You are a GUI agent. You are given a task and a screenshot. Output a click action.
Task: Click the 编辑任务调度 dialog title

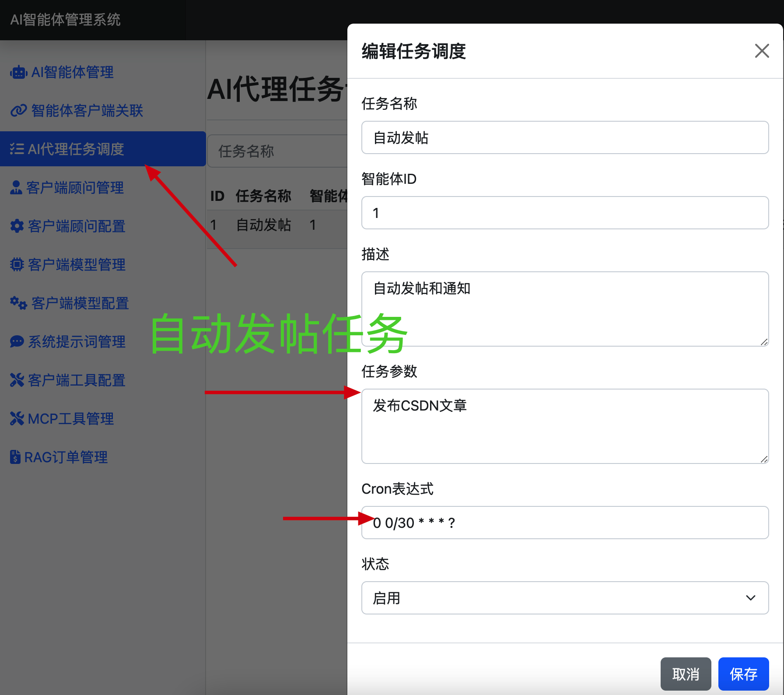point(413,51)
